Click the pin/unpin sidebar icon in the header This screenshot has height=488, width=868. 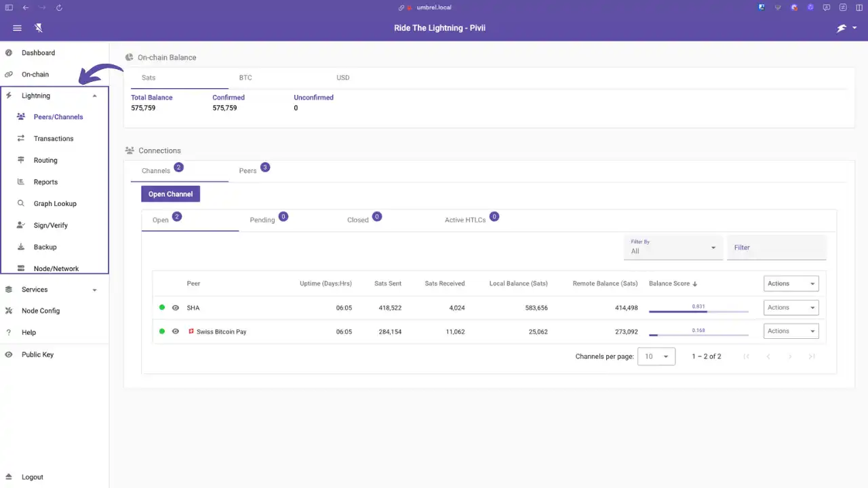click(39, 28)
